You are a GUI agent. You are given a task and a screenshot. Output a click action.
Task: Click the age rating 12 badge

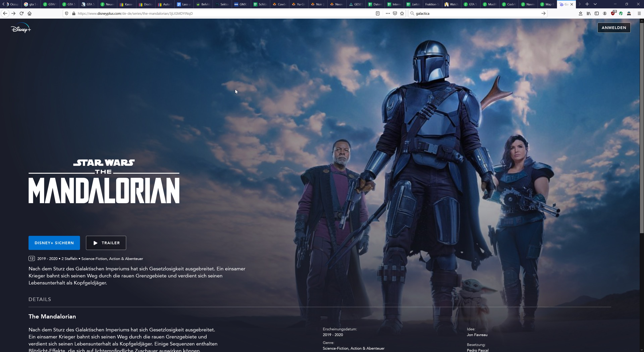[32, 259]
